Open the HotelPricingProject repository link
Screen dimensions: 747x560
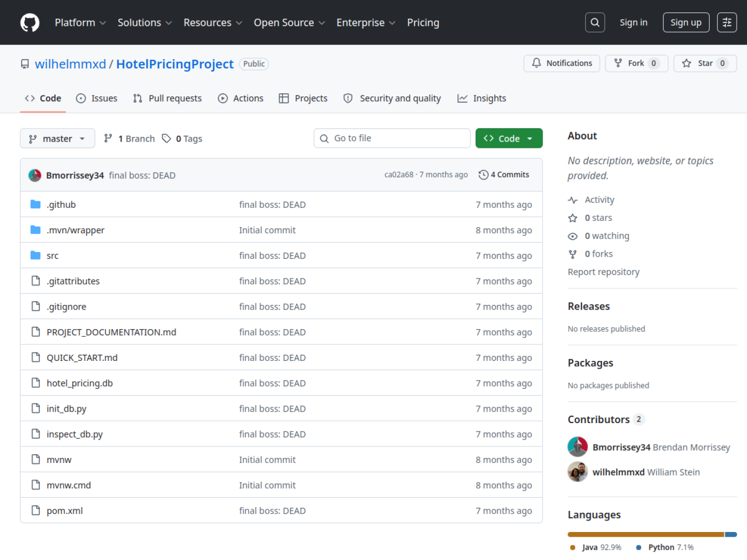(175, 64)
